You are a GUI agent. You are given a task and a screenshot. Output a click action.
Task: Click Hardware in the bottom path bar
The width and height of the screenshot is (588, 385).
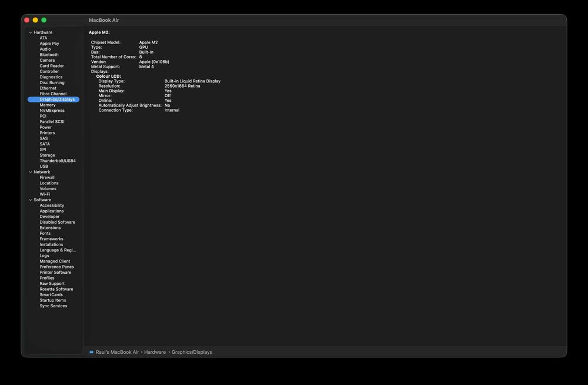[155, 352]
